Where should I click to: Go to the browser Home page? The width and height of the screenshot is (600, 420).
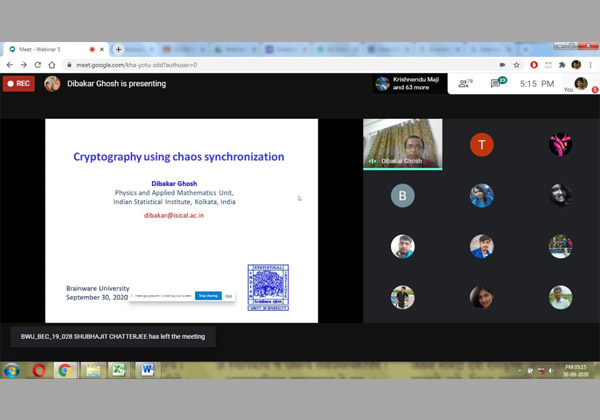52,65
